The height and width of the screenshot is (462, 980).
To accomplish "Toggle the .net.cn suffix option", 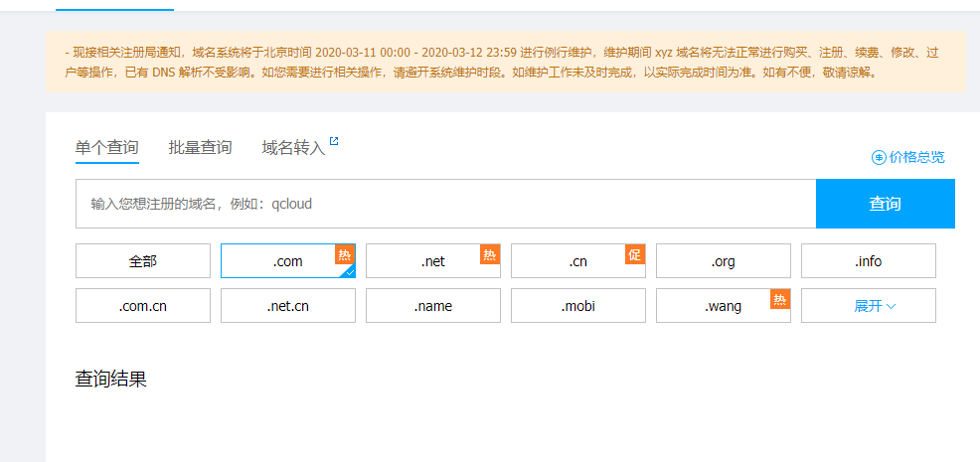I will click(288, 306).
